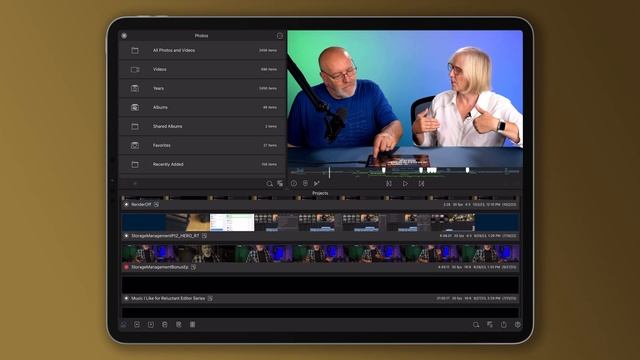Open All Photos and Videos folder
This screenshot has width=640, height=360.
202,50
